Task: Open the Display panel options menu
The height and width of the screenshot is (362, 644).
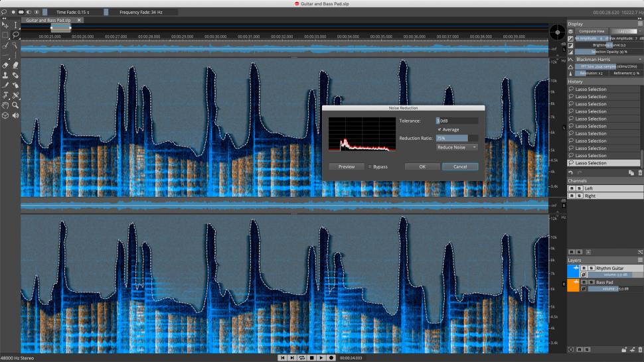Action: [640, 24]
